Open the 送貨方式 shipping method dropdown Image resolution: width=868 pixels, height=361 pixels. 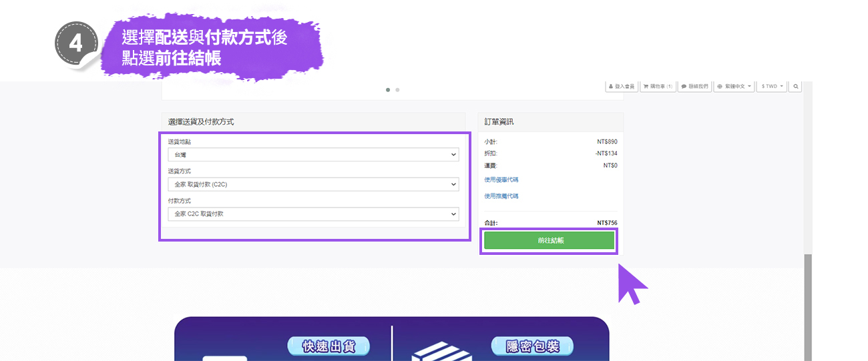[313, 184]
